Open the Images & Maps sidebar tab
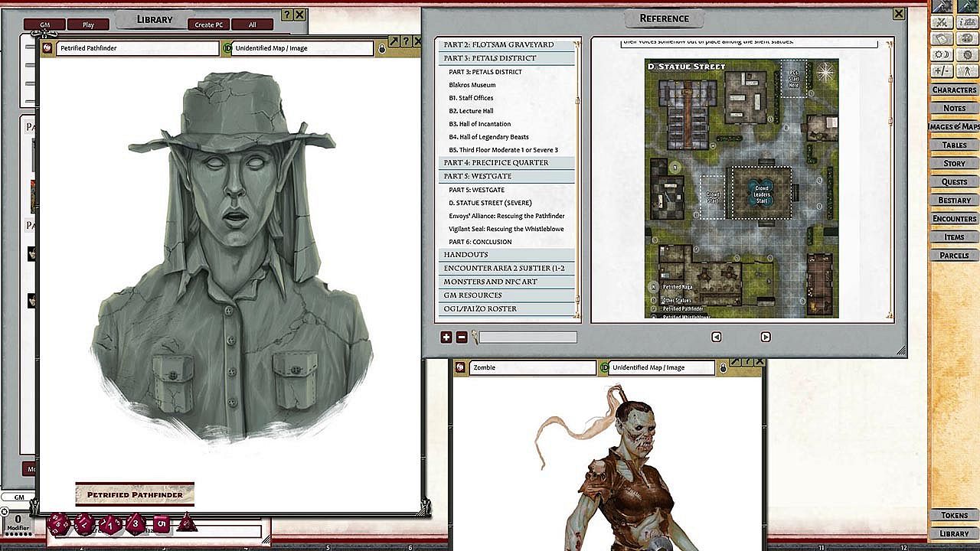Viewport: 980px width, 551px height. (x=954, y=126)
